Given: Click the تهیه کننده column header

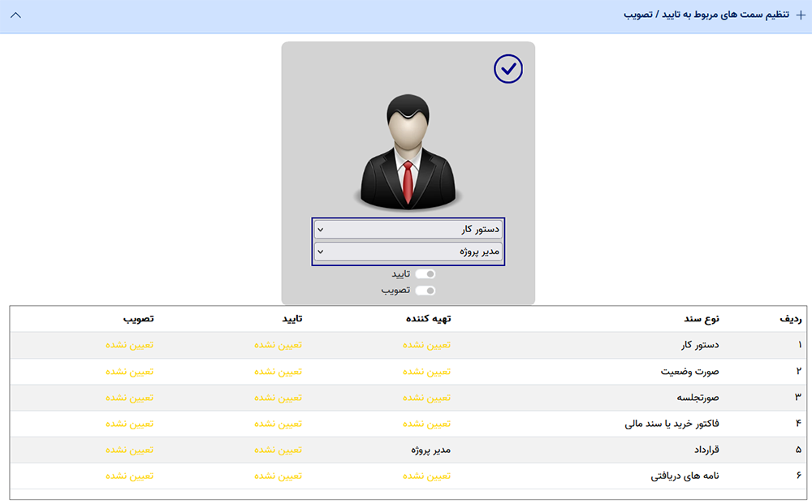Looking at the screenshot, I should pyautogui.click(x=428, y=319).
